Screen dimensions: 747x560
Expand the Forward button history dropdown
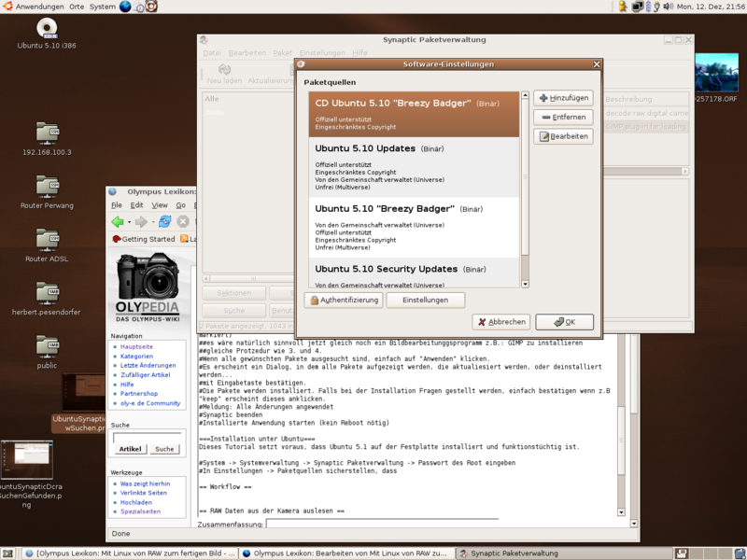[152, 222]
